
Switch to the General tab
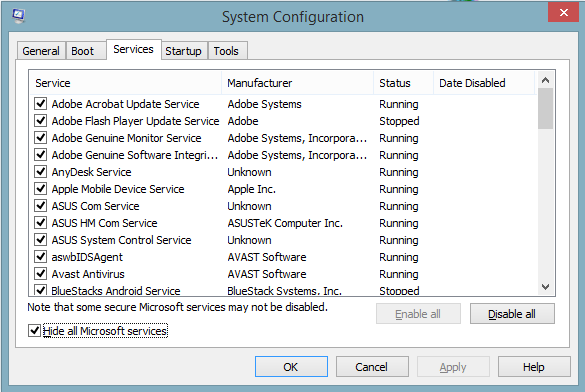tap(41, 51)
